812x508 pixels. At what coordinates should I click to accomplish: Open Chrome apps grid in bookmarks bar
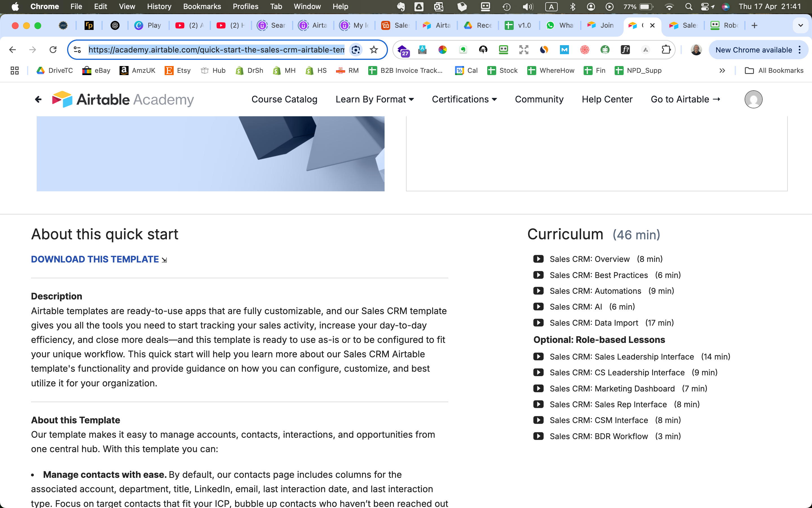(14, 71)
